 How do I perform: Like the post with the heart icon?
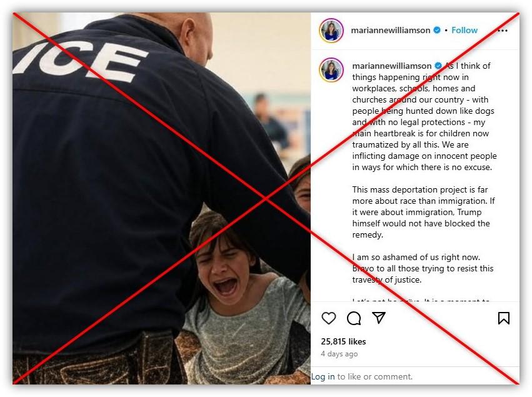pyautogui.click(x=328, y=318)
